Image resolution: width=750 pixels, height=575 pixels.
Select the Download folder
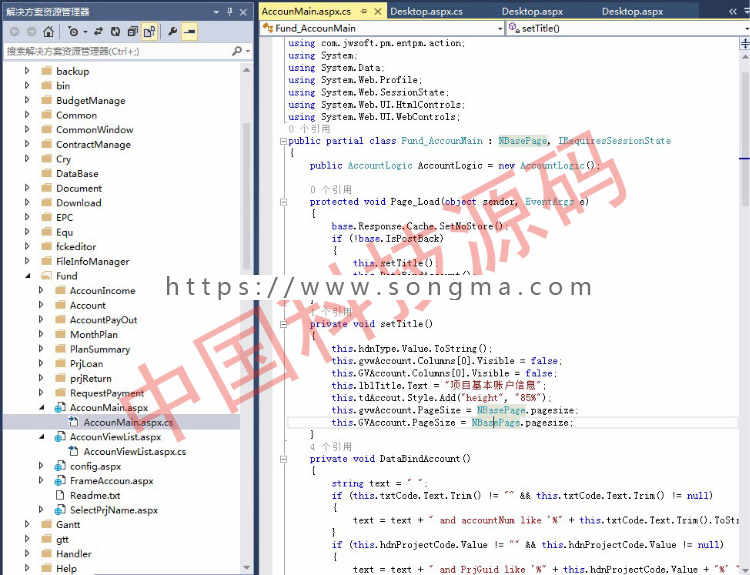point(78,203)
